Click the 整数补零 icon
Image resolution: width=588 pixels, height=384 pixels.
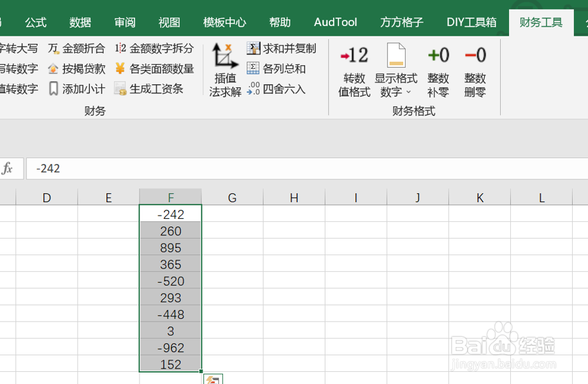[439, 70]
